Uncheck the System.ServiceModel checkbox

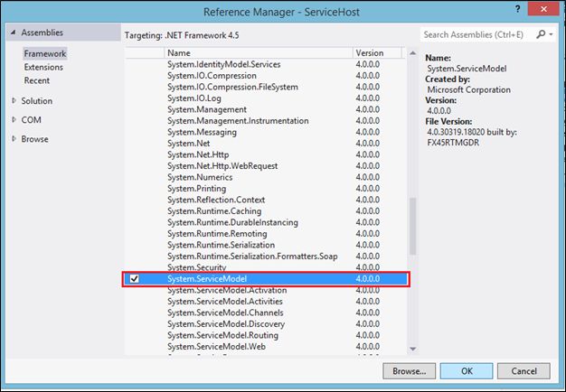pos(135,279)
